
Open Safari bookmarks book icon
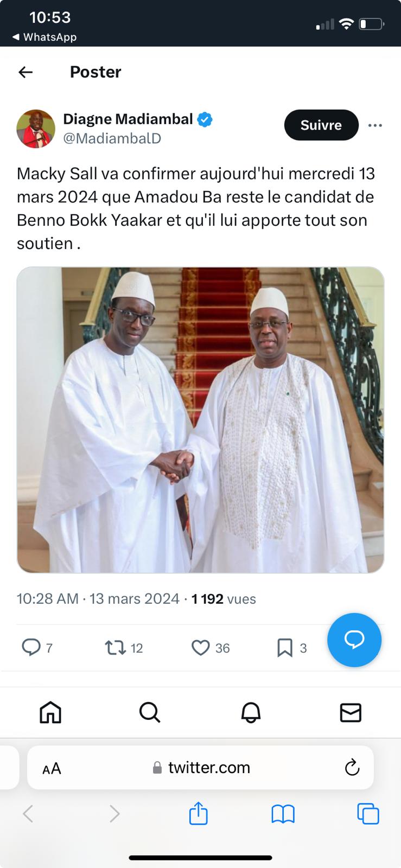(x=283, y=814)
